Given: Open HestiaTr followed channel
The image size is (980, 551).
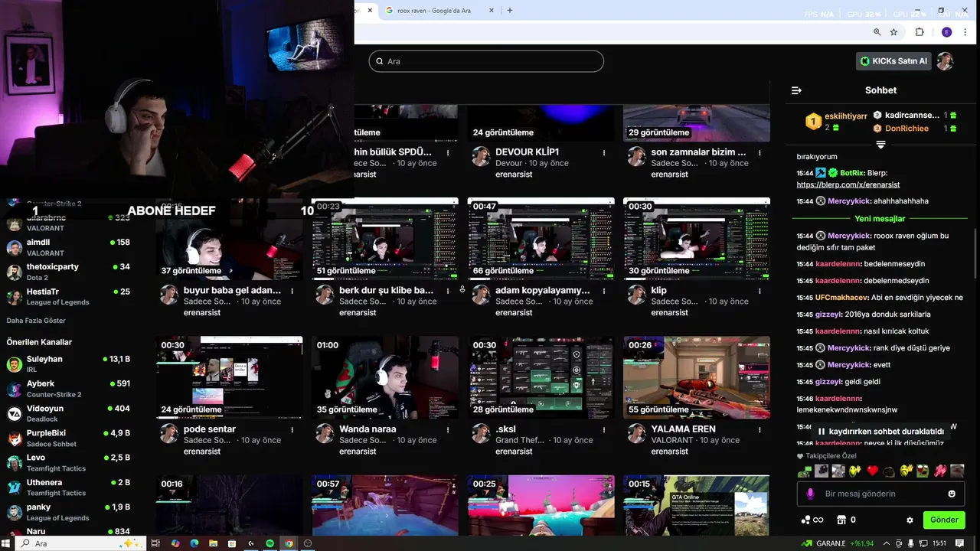Looking at the screenshot, I should (68, 297).
